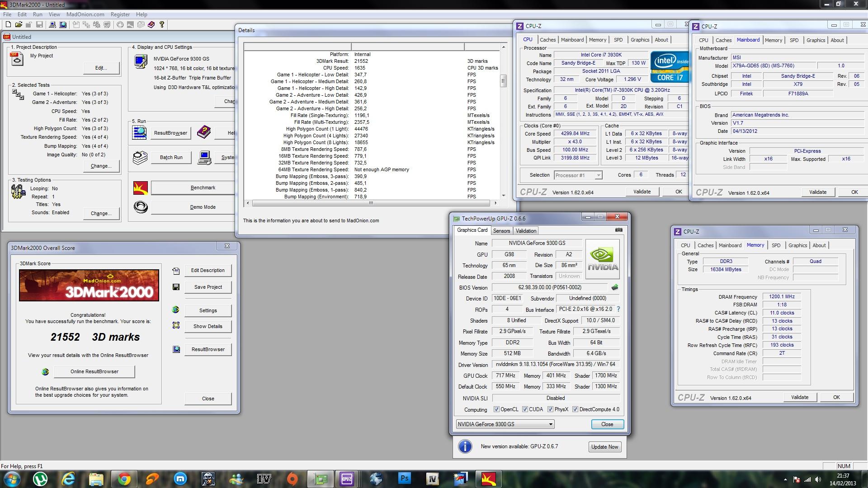Viewport: 868px width, 488px height.
Task: Open the SPD tab in the Memory CPU-Z window
Action: pos(776,245)
